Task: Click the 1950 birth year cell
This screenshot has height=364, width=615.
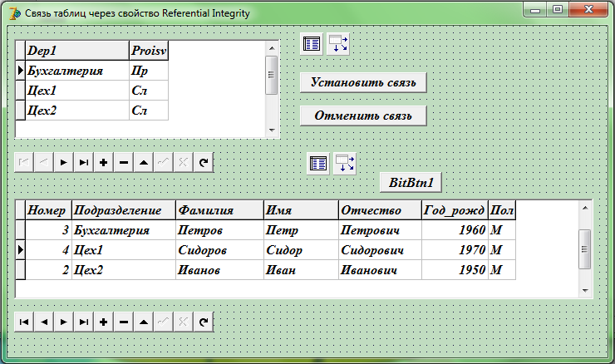Action: click(455, 270)
